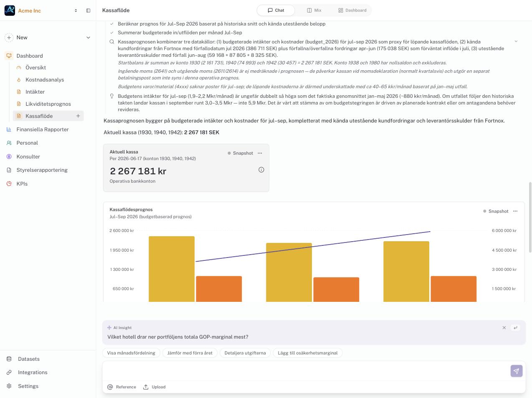Open Kassaflödesprognos chart options menu
Image resolution: width=532 pixels, height=398 pixels.
click(x=515, y=211)
